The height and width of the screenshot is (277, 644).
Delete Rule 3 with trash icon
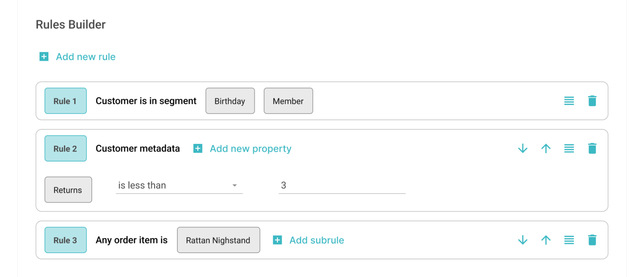pos(592,240)
